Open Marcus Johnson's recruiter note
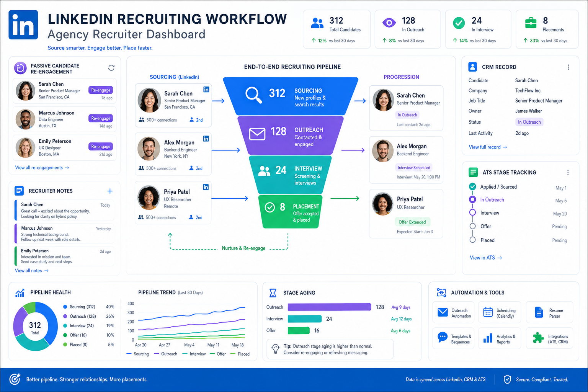This screenshot has height=392, width=588. [64, 234]
